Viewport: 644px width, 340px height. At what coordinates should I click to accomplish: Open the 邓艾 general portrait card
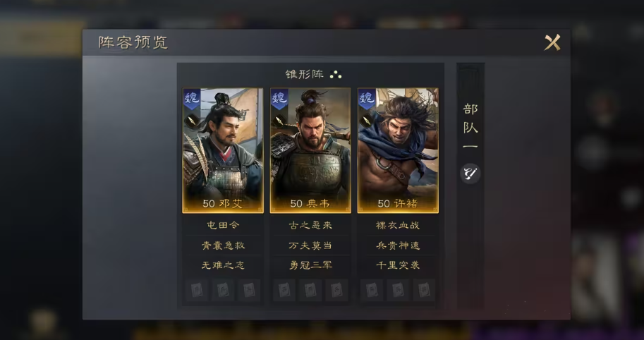pyautogui.click(x=223, y=150)
